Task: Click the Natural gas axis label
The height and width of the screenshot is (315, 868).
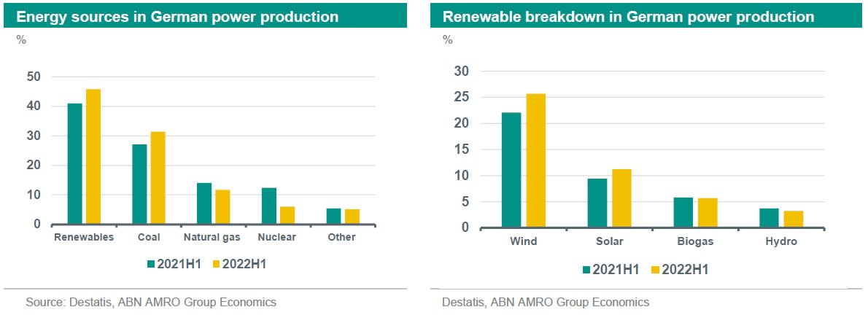Action: (x=212, y=238)
